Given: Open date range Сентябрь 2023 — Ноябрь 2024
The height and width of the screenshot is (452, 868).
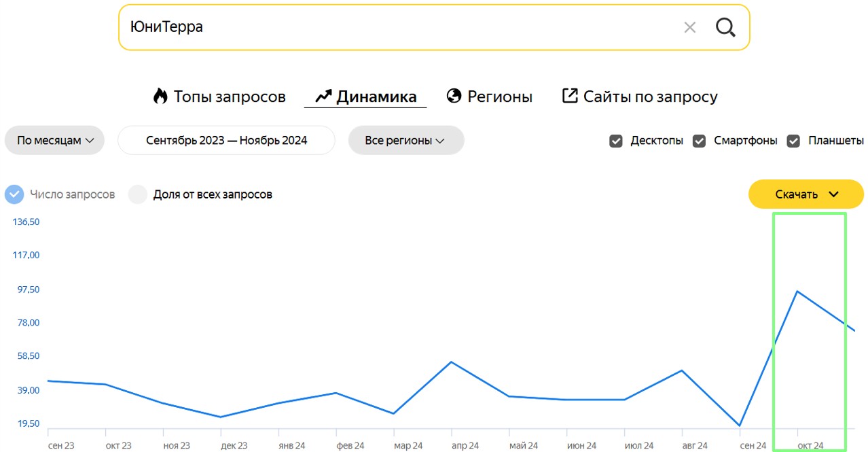Looking at the screenshot, I should [x=226, y=141].
